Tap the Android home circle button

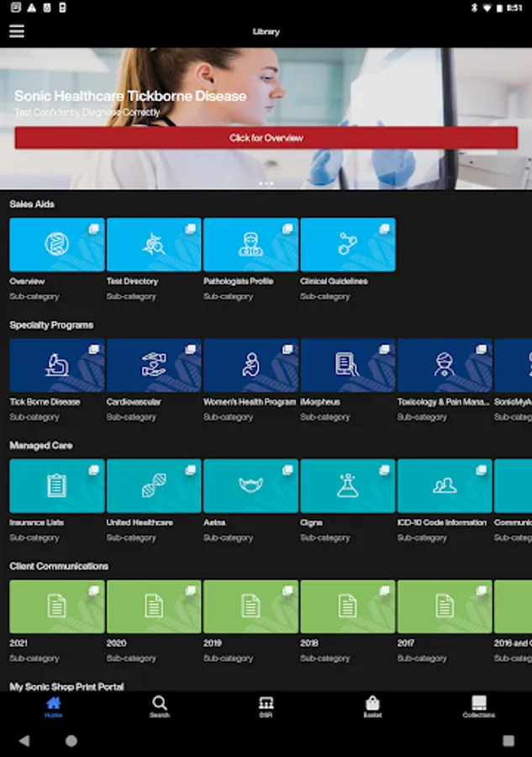coord(71,740)
